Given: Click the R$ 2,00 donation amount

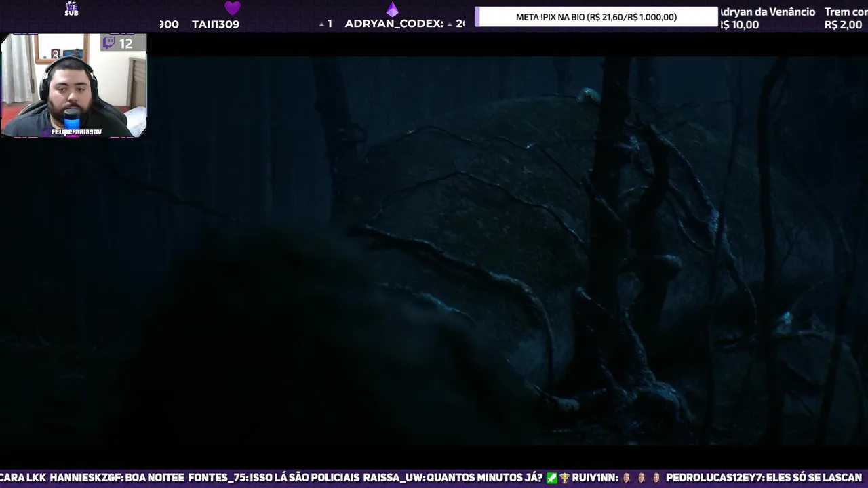Looking at the screenshot, I should point(843,25).
